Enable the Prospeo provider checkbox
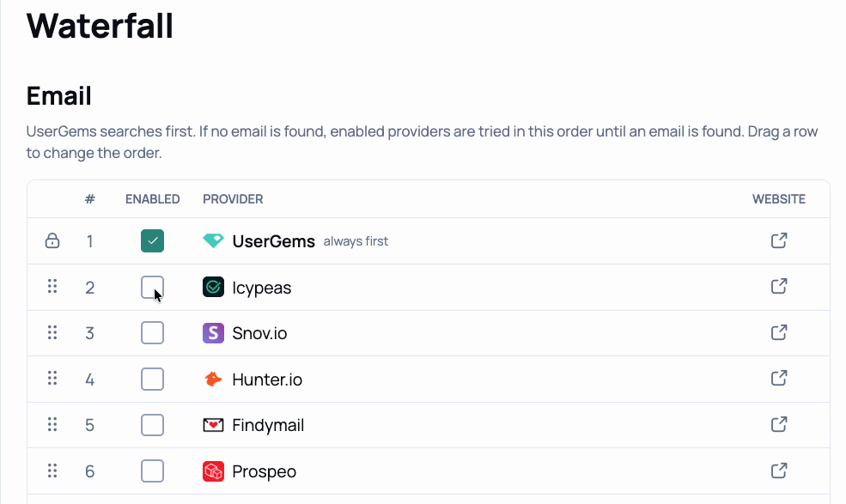The width and height of the screenshot is (846, 504). [152, 471]
